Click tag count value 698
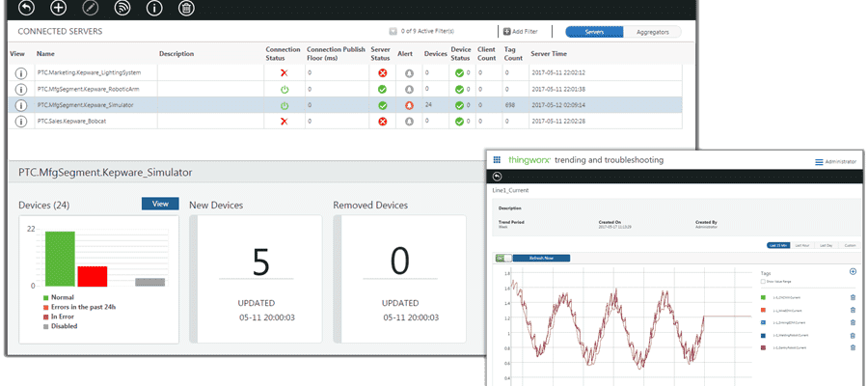 [x=510, y=104]
